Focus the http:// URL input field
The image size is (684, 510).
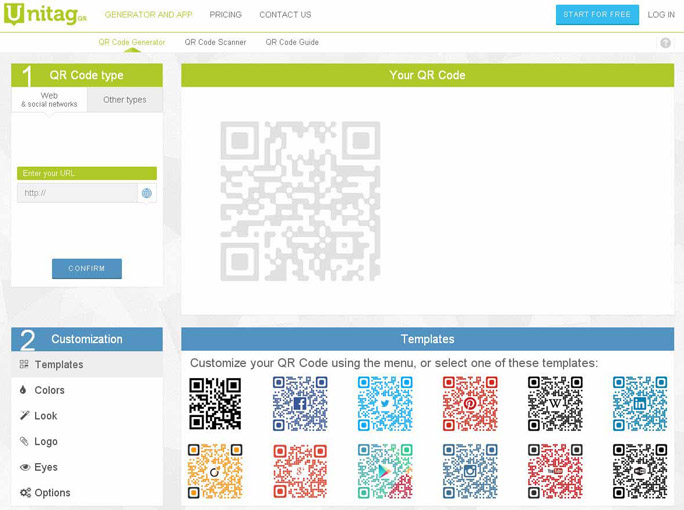tap(77, 193)
